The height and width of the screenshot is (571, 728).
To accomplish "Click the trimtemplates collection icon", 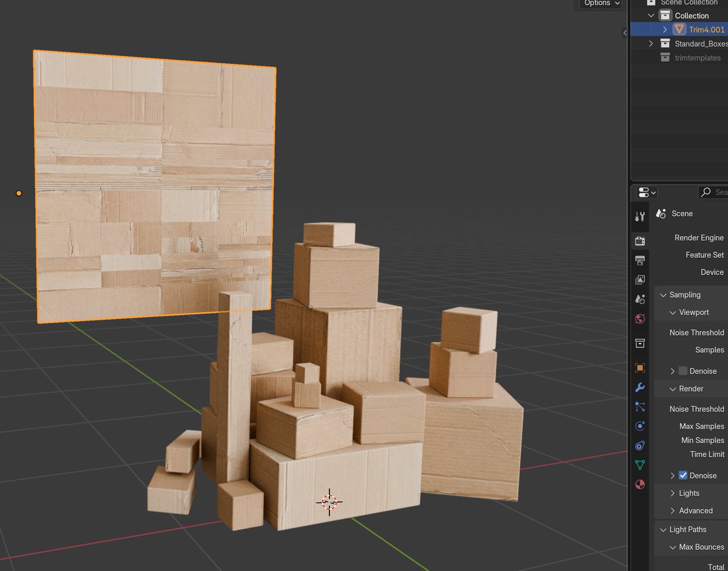I will 666,58.
